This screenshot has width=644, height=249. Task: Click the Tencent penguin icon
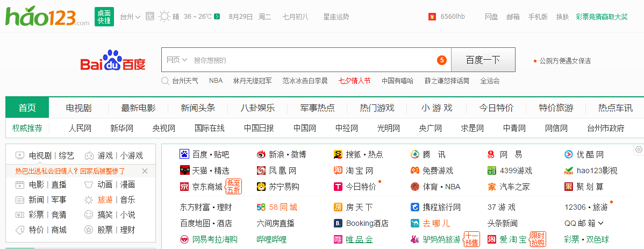click(x=415, y=154)
